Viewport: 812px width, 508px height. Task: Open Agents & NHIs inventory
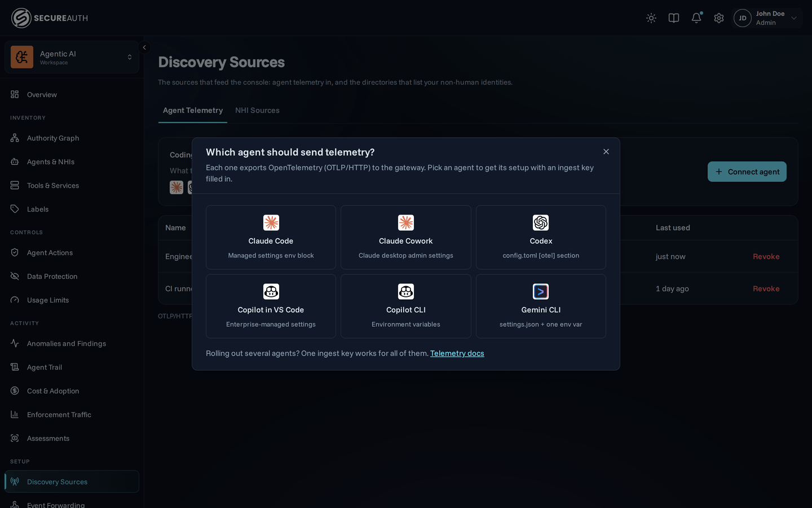72,161
